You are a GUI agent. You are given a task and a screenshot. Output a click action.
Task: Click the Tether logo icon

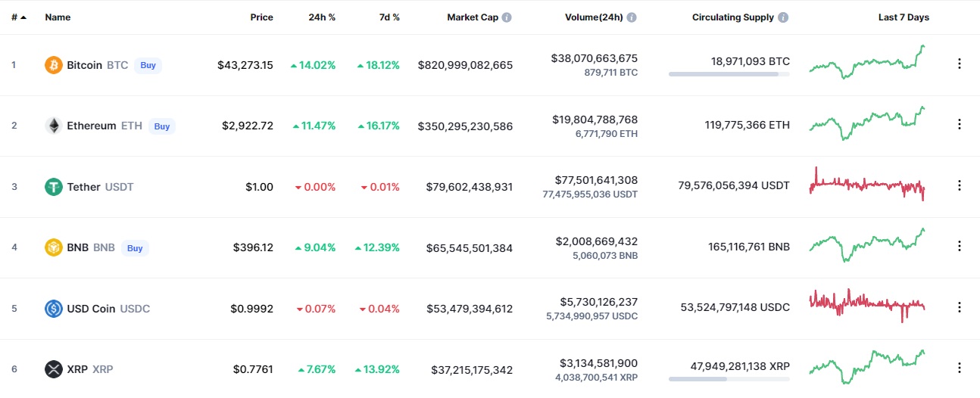(x=53, y=187)
